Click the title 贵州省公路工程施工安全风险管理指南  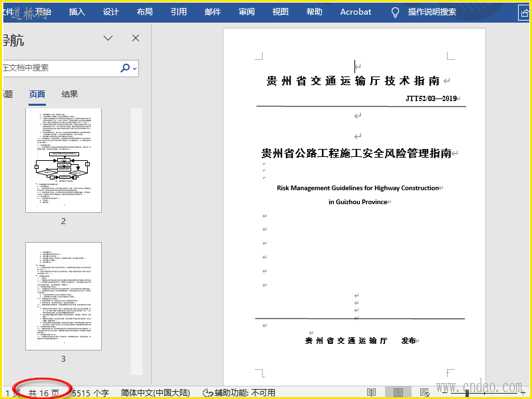[356, 154]
